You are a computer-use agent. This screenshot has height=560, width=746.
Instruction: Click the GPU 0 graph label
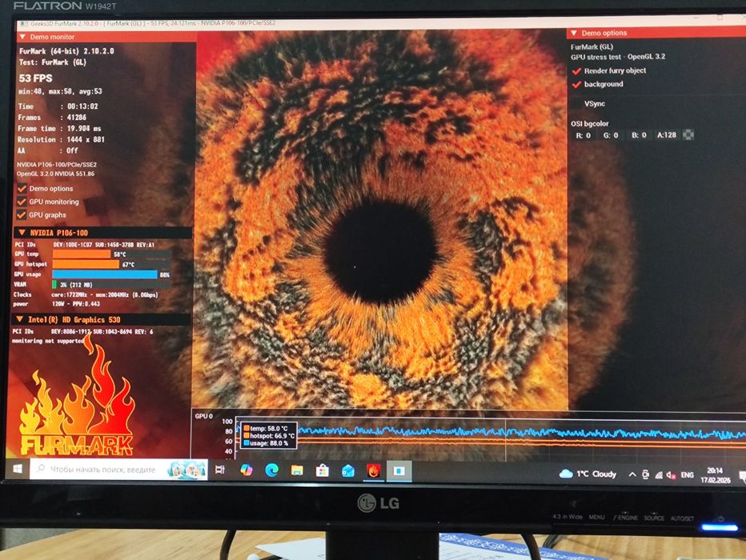pos(203,416)
